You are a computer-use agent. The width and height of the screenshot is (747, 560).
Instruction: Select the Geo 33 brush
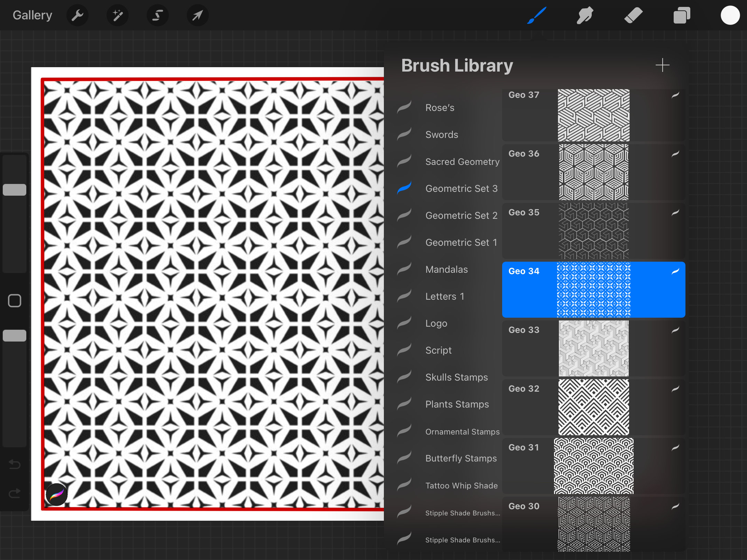tap(593, 348)
